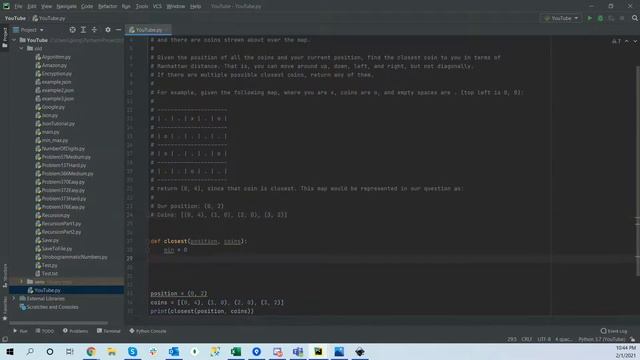Screen dimensions: 640x360
Task: Toggle the Structure tool window side tab
Action: tap(5, 276)
